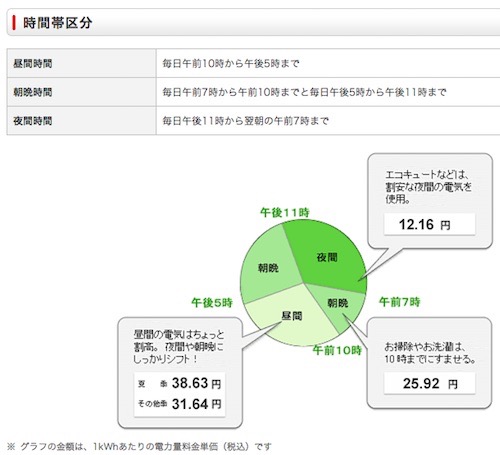Viewport: 500px width, 455px height.
Task: Select the 朝晩時間 table row label
Action: coord(33,92)
